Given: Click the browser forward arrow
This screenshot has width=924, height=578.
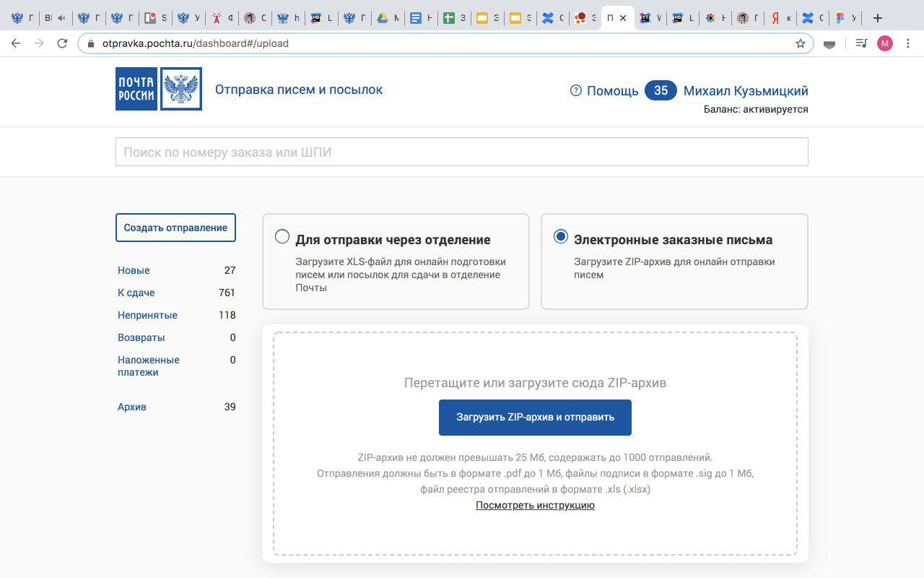Looking at the screenshot, I should pyautogui.click(x=39, y=43).
